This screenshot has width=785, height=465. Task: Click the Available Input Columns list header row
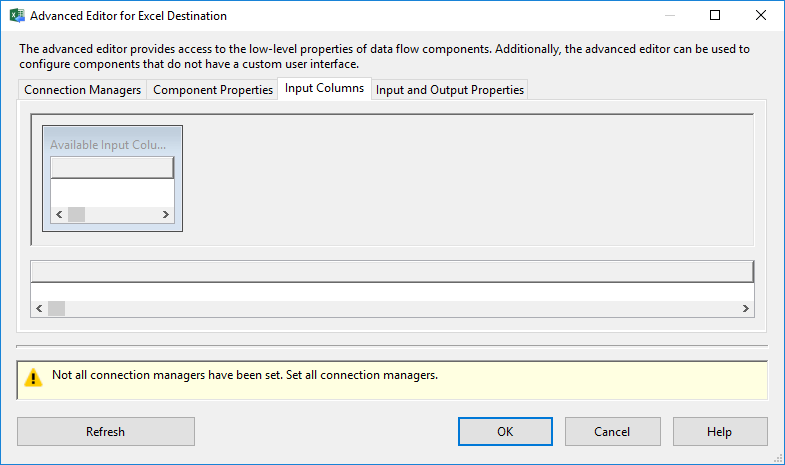pyautogui.click(x=112, y=168)
